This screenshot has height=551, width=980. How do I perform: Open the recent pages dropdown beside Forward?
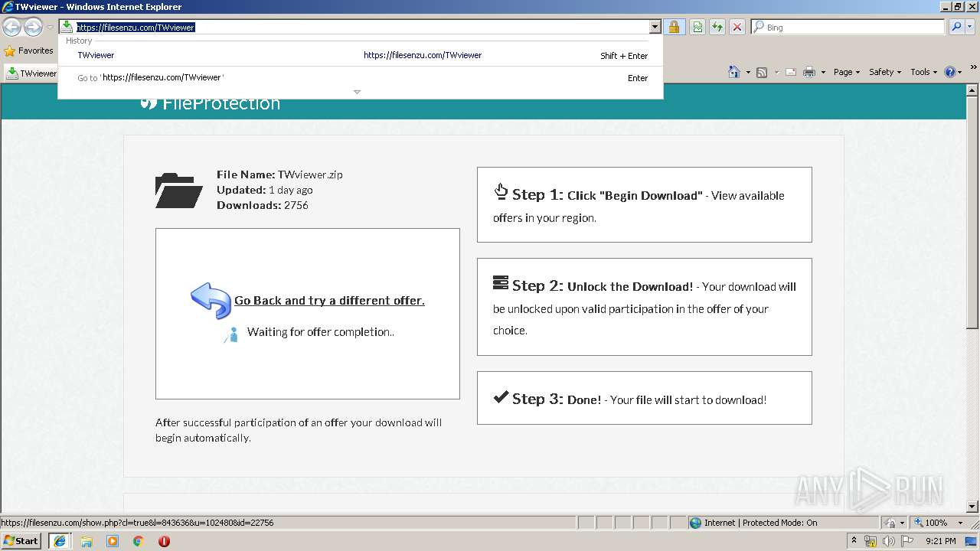pos(50,28)
